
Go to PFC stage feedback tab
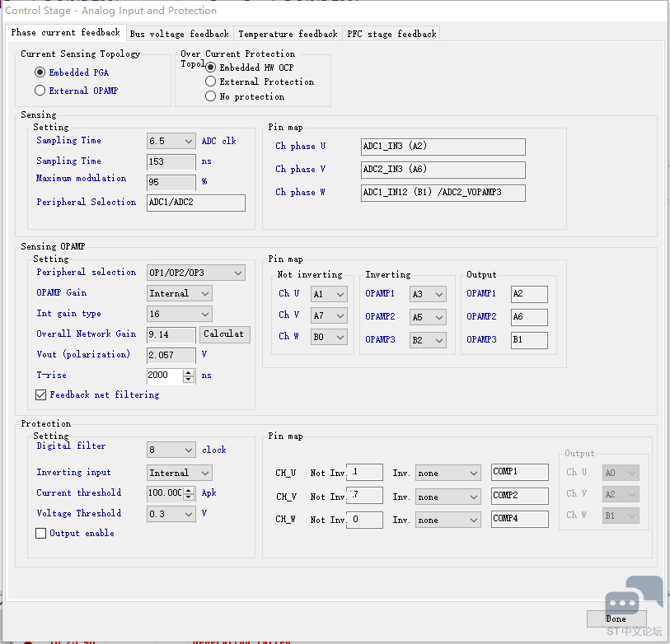[x=391, y=34]
